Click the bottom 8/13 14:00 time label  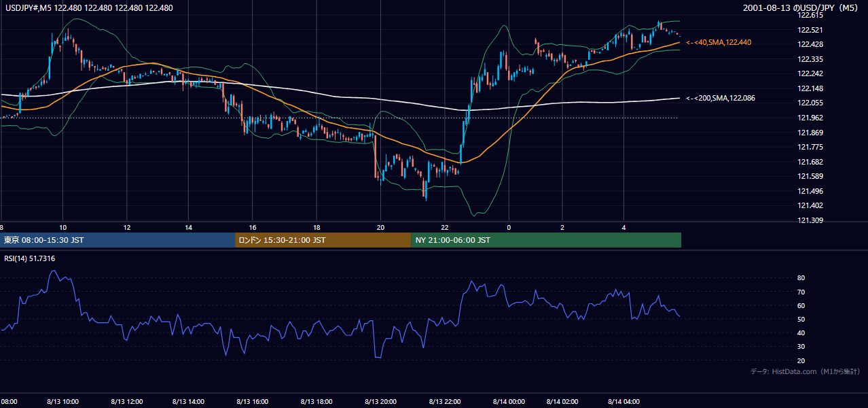(x=189, y=401)
